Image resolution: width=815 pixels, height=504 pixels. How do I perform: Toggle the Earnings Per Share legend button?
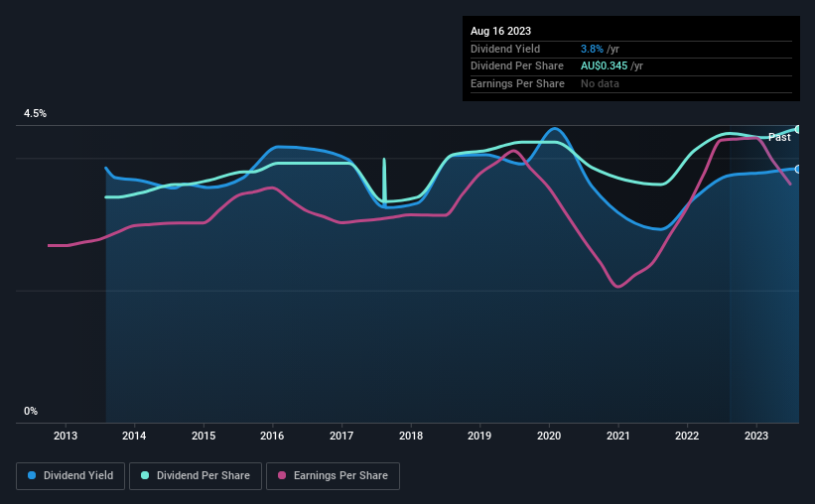[x=333, y=476]
